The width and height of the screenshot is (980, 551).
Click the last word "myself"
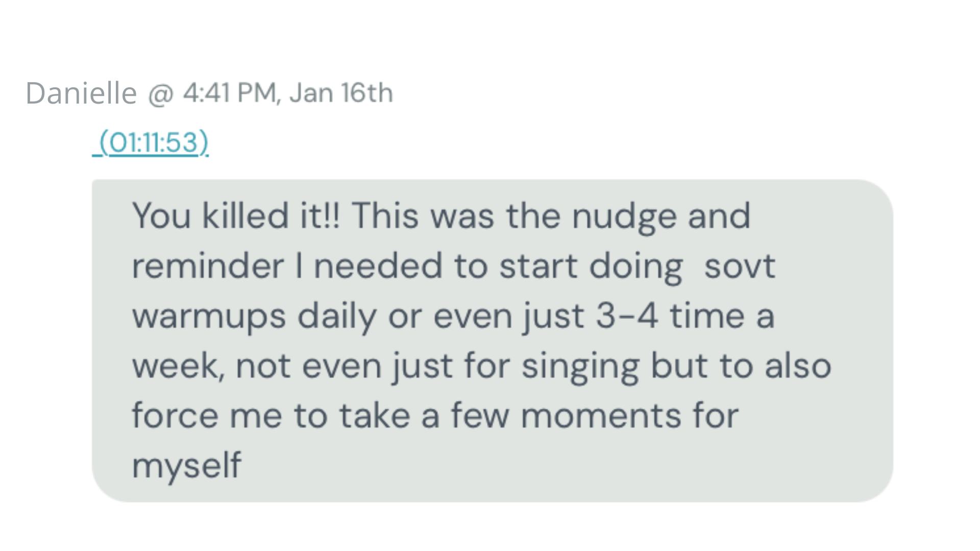(x=186, y=466)
